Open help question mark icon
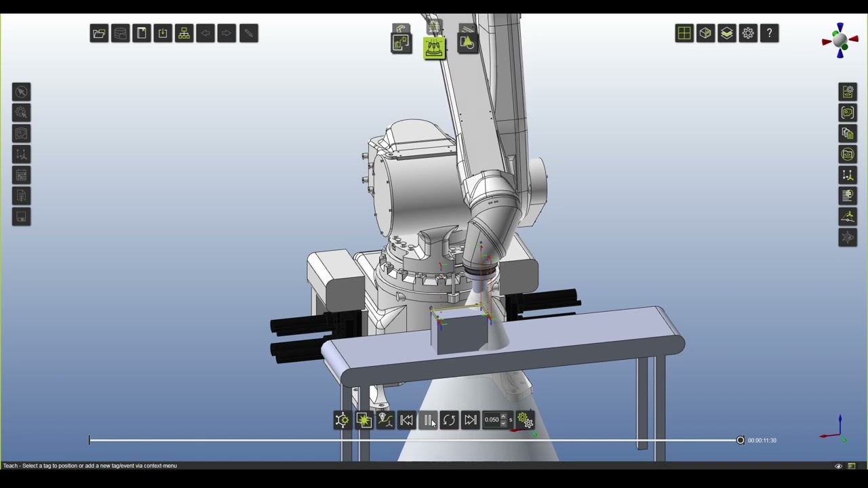The height and width of the screenshot is (488, 868). click(769, 33)
